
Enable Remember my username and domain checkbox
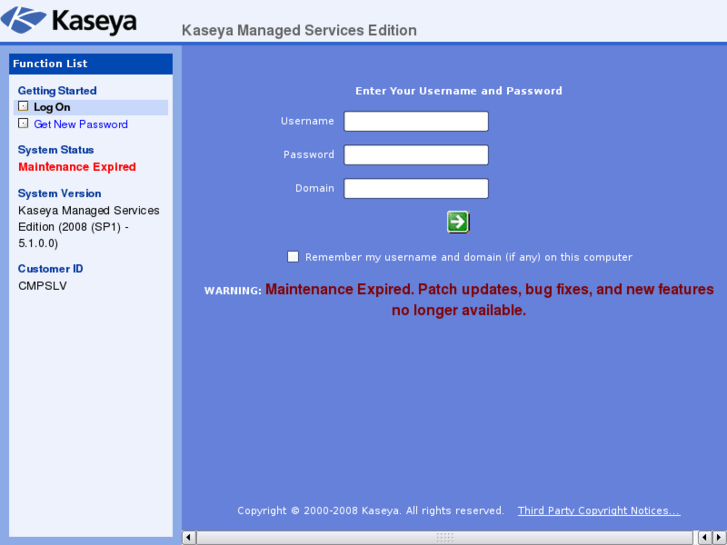point(293,256)
